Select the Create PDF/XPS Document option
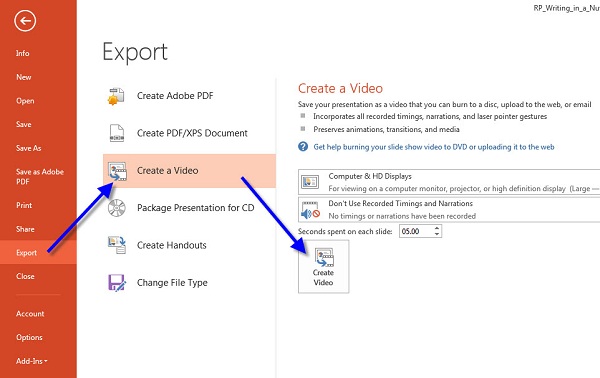This screenshot has height=378, width=600. [189, 133]
